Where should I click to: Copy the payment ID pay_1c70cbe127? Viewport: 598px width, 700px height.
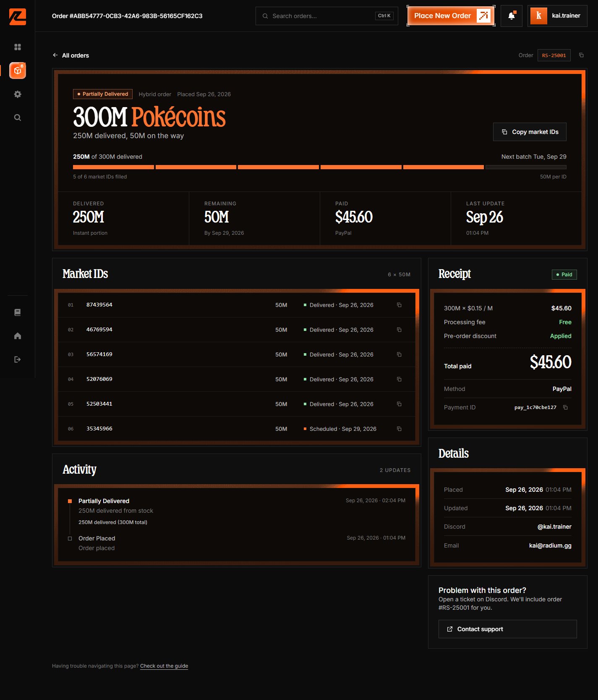(x=565, y=407)
